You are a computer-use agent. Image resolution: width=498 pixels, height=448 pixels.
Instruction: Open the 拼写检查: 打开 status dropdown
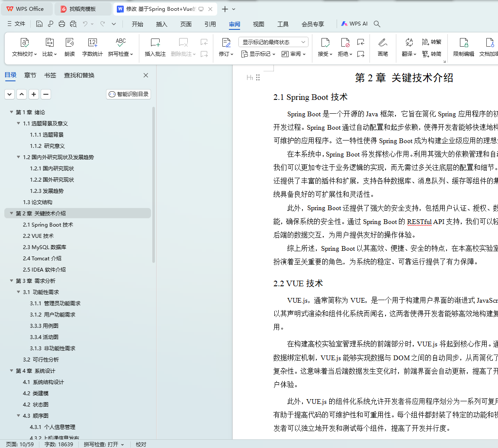[104, 444]
